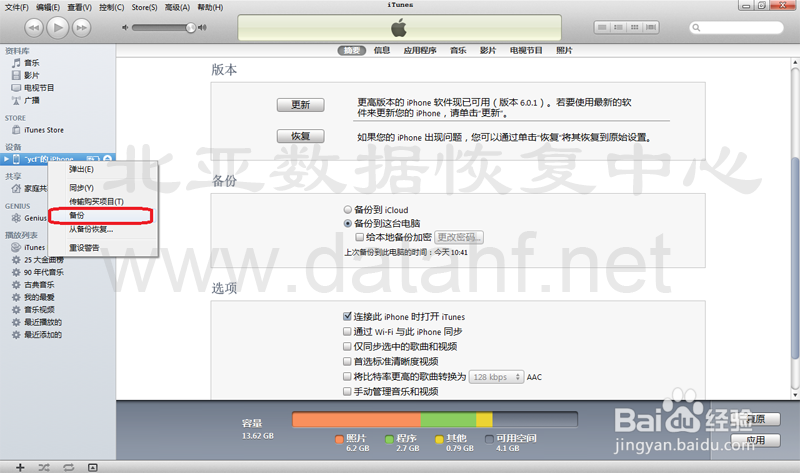Select 备份到这台电脑 radio button

click(x=347, y=223)
